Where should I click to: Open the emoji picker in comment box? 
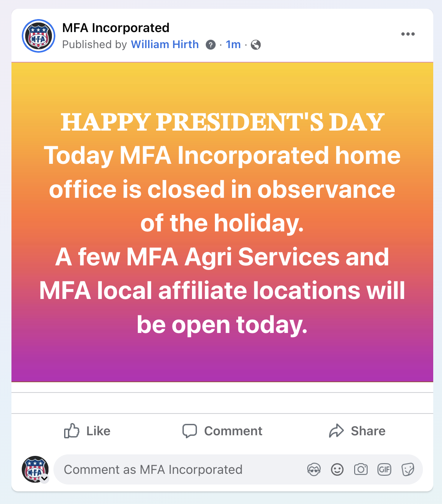(x=337, y=469)
